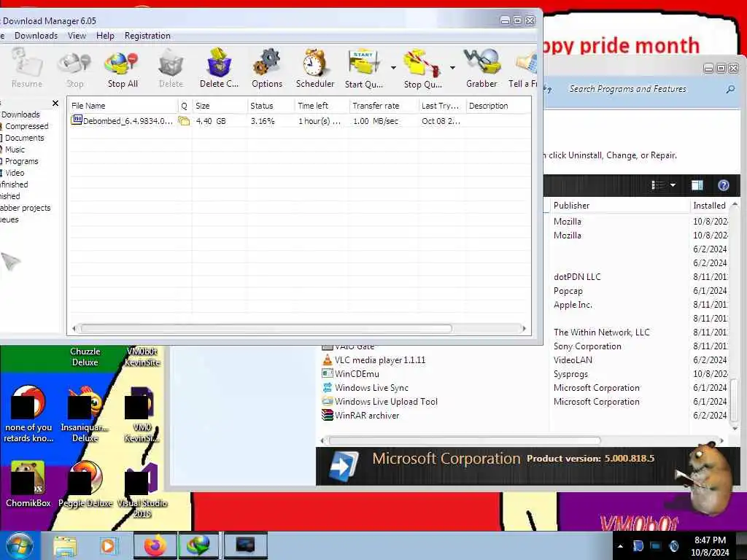Sort by Time left column
This screenshot has width=747, height=560.
point(322,106)
